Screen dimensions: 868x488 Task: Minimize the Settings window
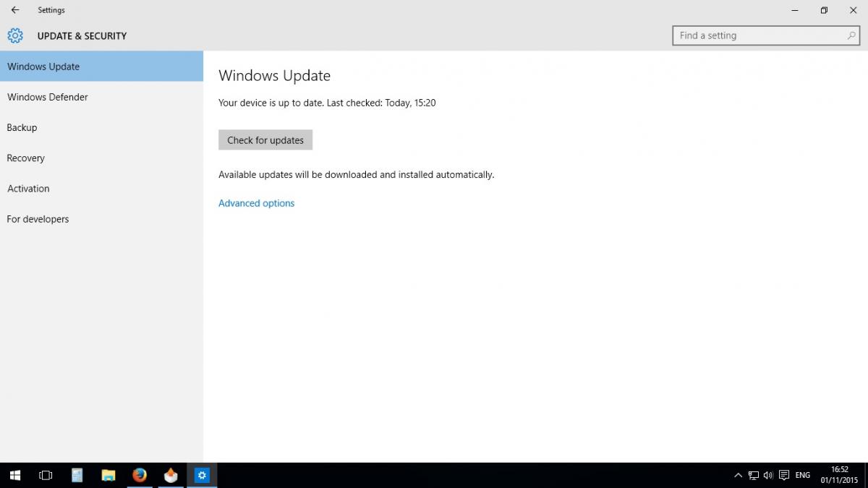tap(794, 10)
